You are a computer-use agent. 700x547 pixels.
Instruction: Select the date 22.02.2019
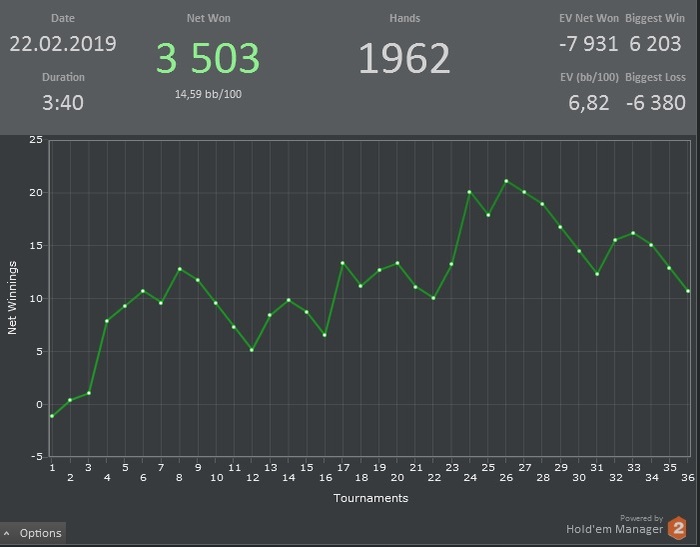click(x=63, y=44)
